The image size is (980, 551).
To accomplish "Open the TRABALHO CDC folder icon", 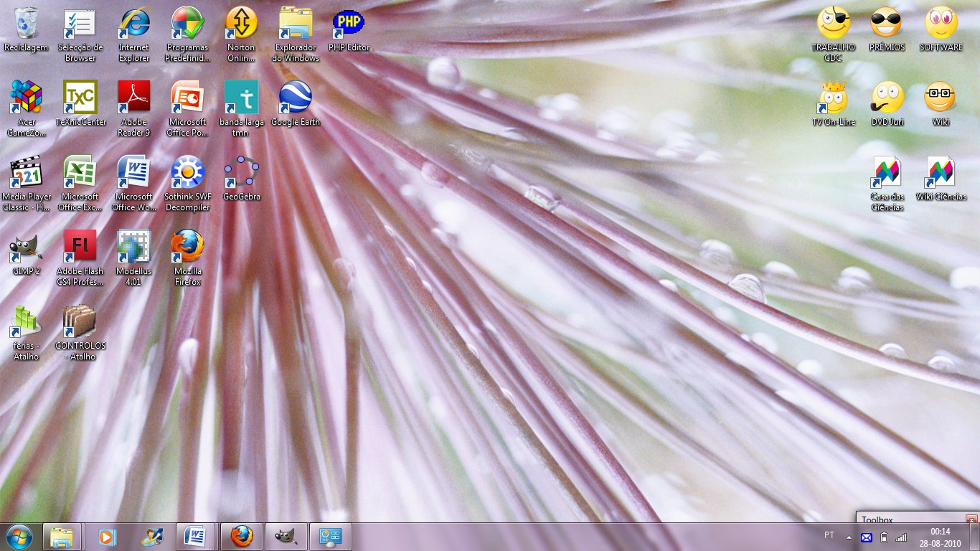I will (x=833, y=24).
